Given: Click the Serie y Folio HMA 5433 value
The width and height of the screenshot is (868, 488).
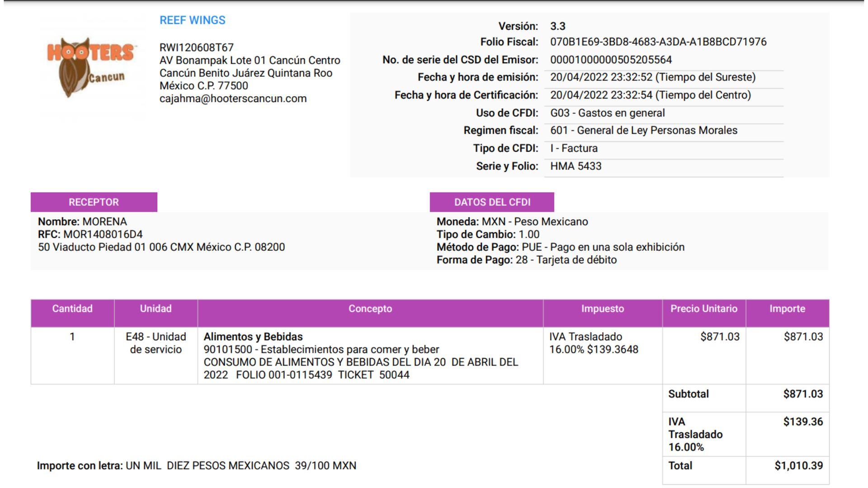Looking at the screenshot, I should click(x=576, y=166).
